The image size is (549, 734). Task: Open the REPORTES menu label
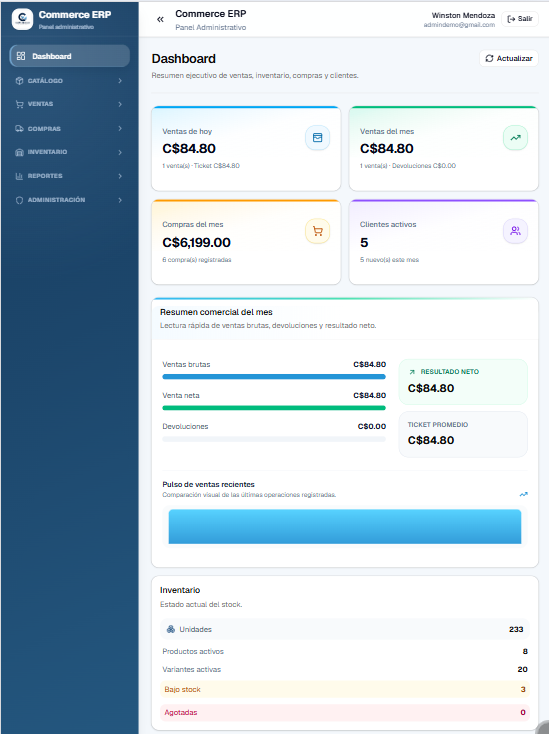[x=45, y=176]
